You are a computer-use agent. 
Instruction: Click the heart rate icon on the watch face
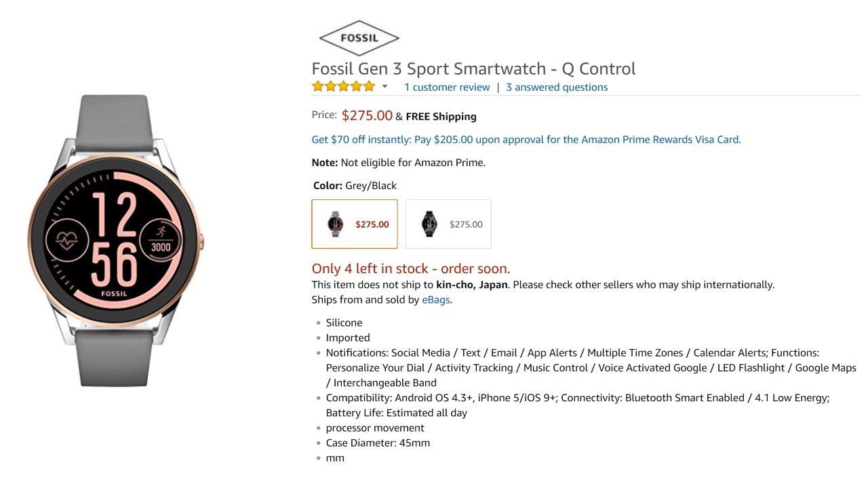[67, 241]
